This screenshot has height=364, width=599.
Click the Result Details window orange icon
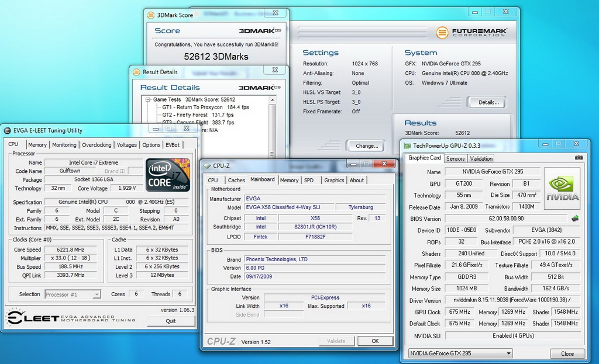point(136,72)
